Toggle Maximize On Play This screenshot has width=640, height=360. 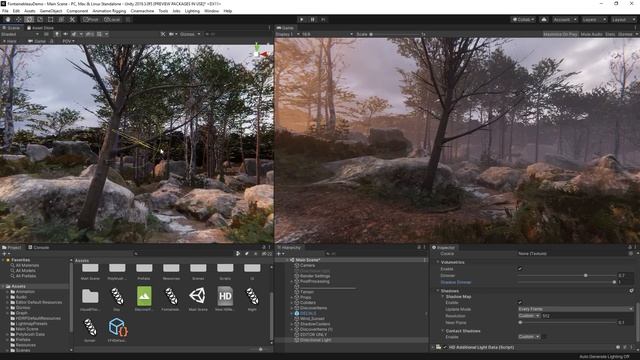tap(560, 34)
